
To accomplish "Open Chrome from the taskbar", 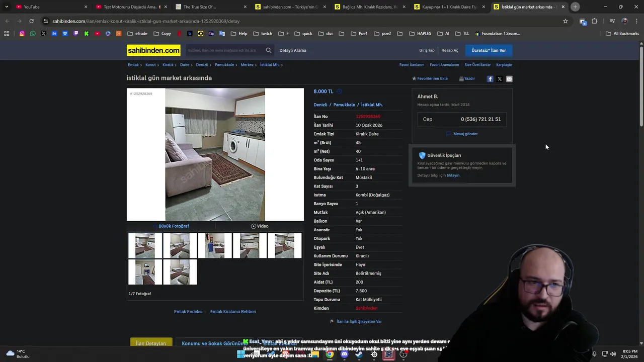I will 330,354.
